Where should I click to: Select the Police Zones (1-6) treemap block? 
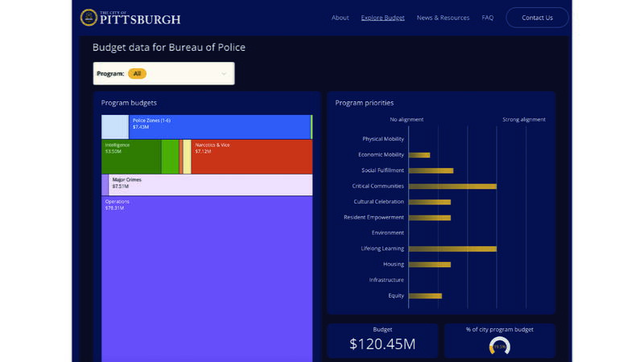(220, 127)
